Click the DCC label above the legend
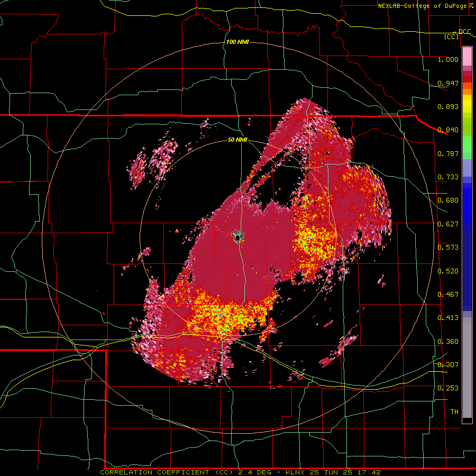 click(464, 31)
